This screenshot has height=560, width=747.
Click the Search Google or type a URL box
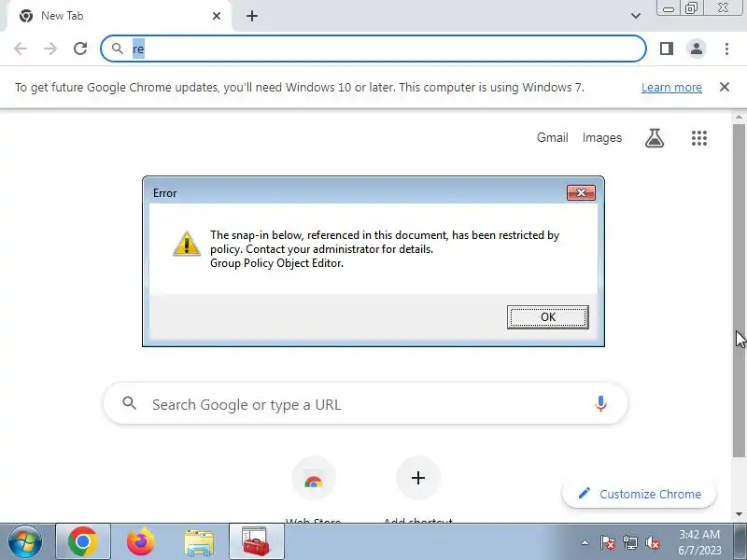point(365,404)
